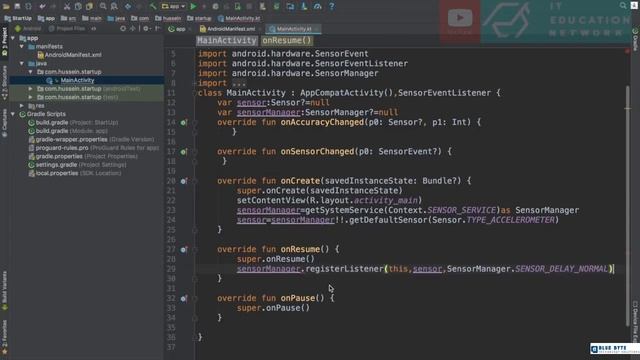This screenshot has height=360, width=640.
Task: Collapse the manifests folder
Action: coord(22,47)
